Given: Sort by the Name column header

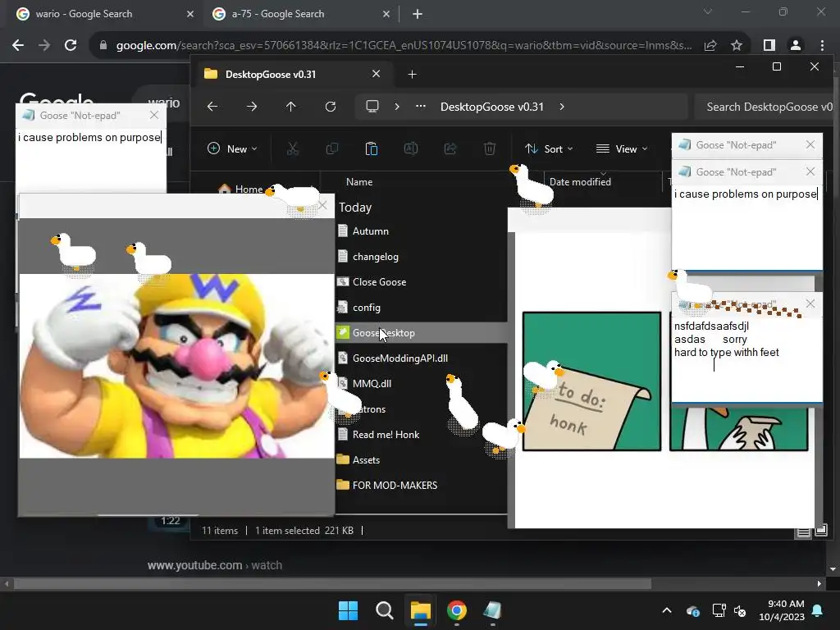Looking at the screenshot, I should pyautogui.click(x=359, y=182).
